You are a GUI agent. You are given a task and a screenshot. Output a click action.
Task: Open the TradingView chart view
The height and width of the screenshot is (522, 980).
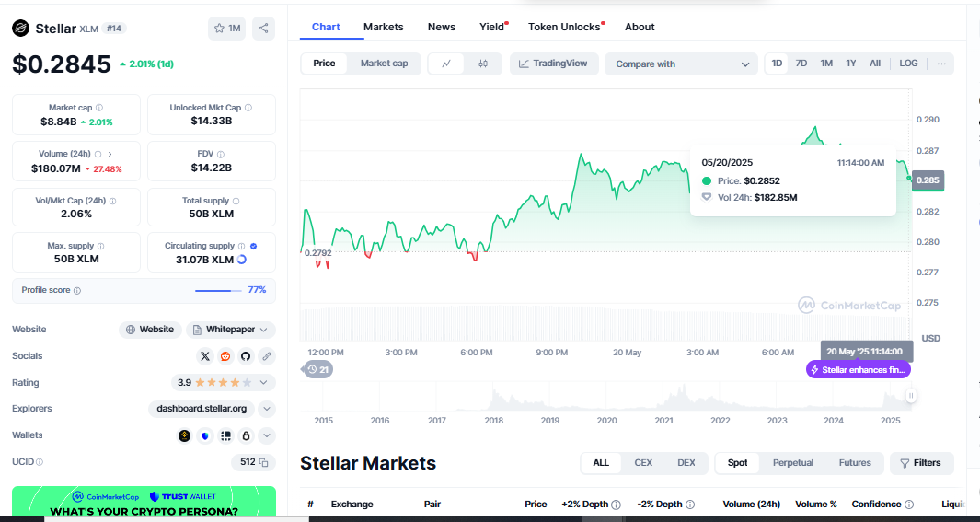[554, 64]
